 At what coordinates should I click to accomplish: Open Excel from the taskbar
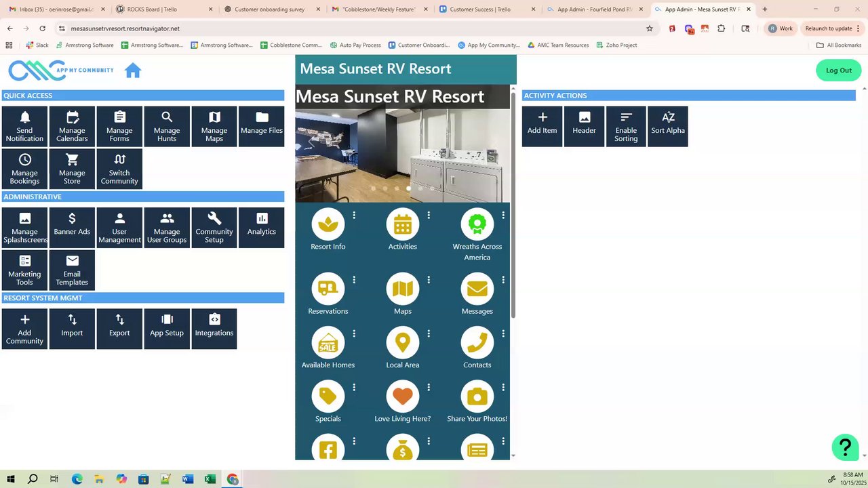(x=210, y=479)
